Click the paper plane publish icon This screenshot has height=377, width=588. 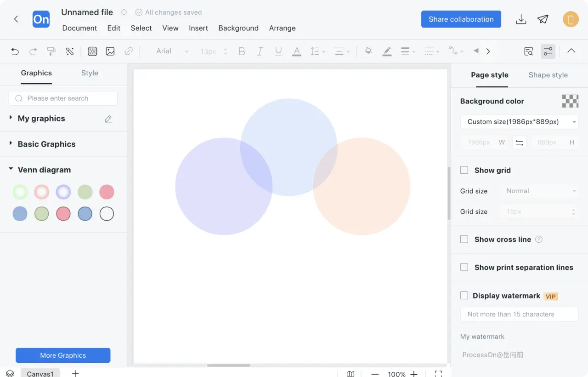(543, 19)
